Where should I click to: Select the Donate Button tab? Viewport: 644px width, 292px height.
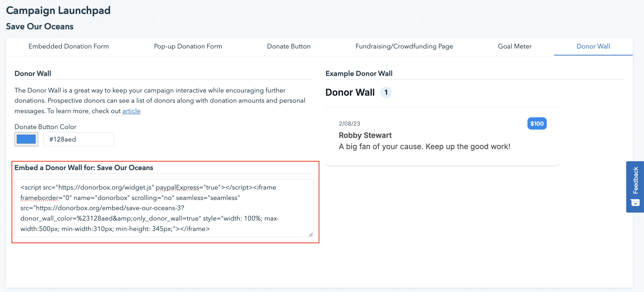click(x=288, y=46)
